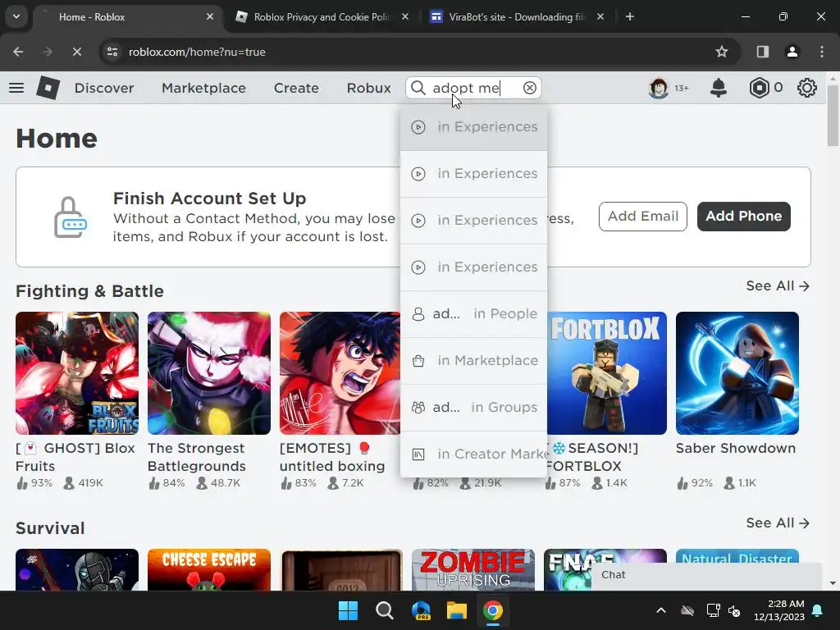Open the muted volume tray icon

tap(734, 610)
